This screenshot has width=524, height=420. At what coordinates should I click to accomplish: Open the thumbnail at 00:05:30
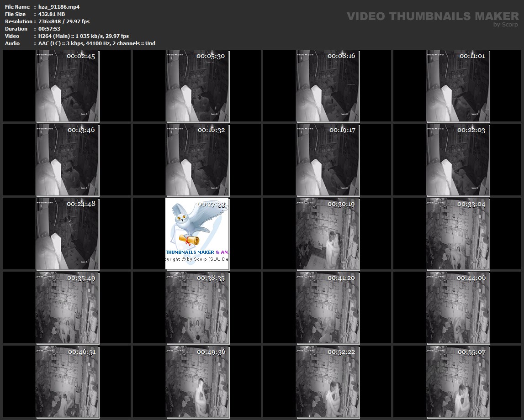(x=197, y=86)
